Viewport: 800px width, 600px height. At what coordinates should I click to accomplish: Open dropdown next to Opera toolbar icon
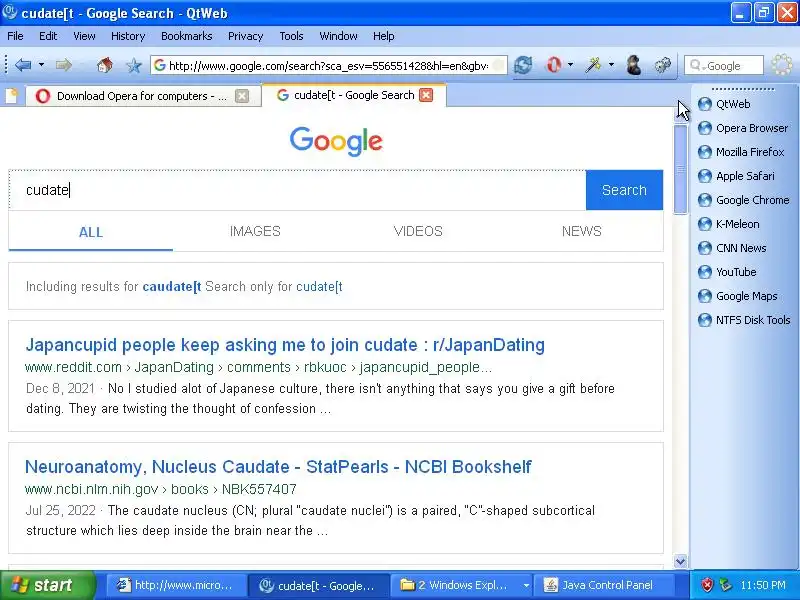[570, 65]
